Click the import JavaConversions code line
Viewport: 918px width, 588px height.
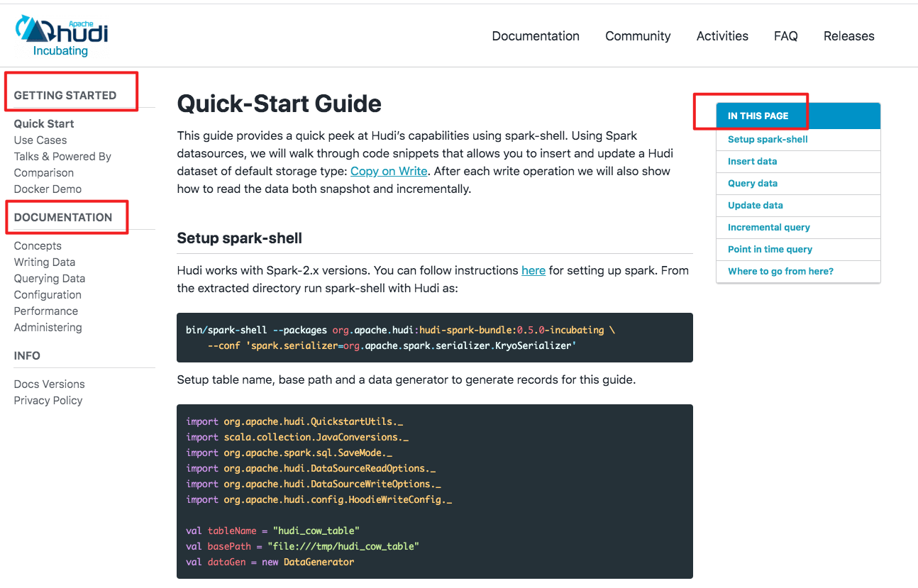point(297,437)
